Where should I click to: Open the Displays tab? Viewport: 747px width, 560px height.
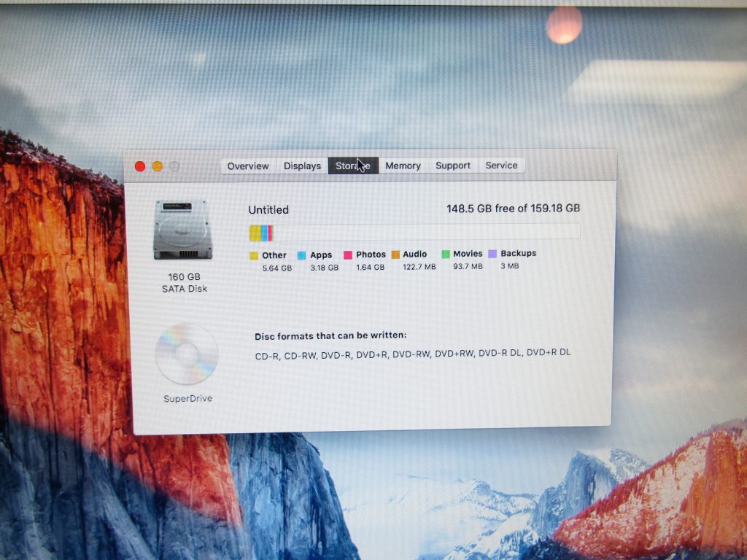point(302,166)
